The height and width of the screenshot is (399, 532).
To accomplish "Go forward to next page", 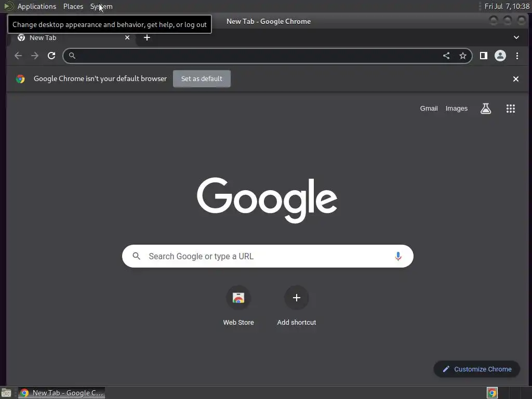I will pyautogui.click(x=35, y=56).
